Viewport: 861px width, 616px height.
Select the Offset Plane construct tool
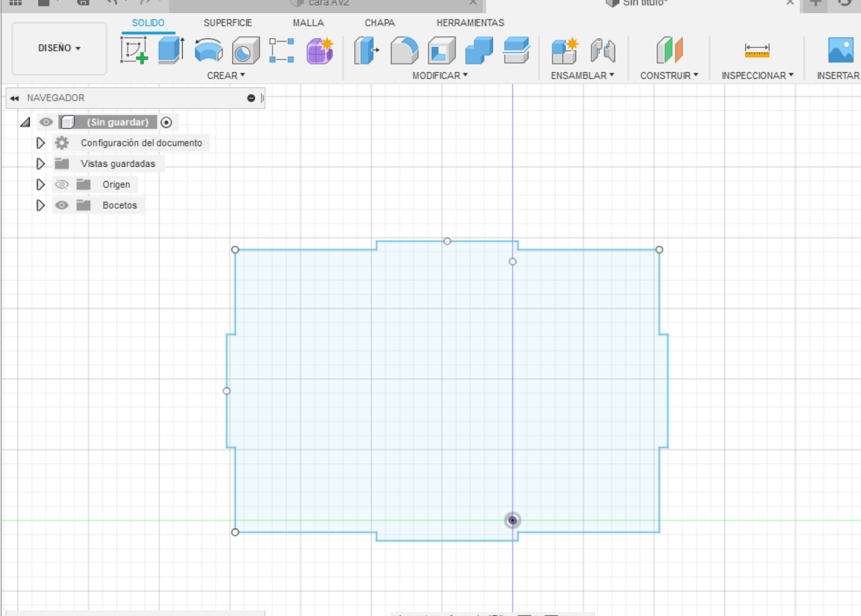(669, 51)
